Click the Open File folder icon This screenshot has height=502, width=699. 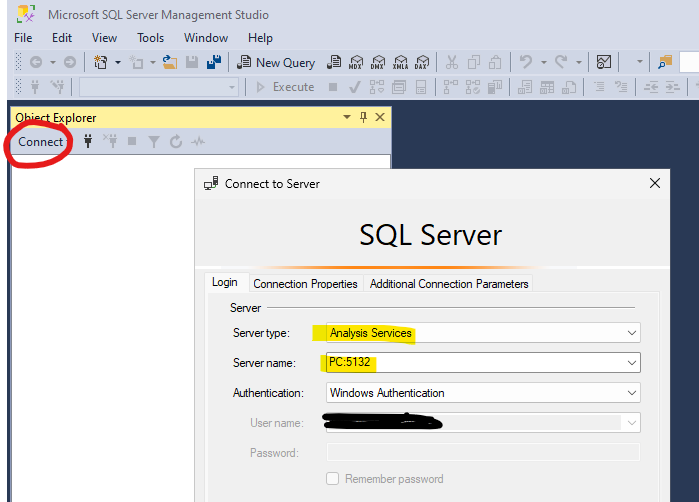coord(169,62)
